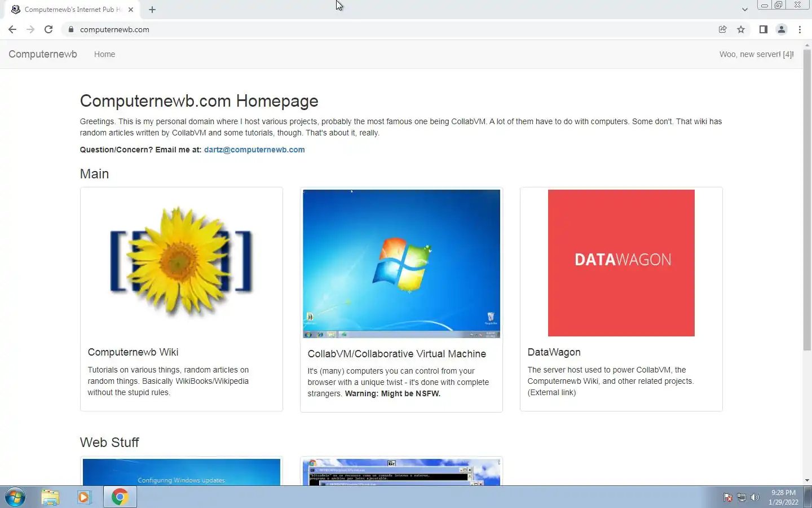The width and height of the screenshot is (812, 508).
Task: Click the 'Woo, new server! [4]!' text
Action: pos(756,54)
